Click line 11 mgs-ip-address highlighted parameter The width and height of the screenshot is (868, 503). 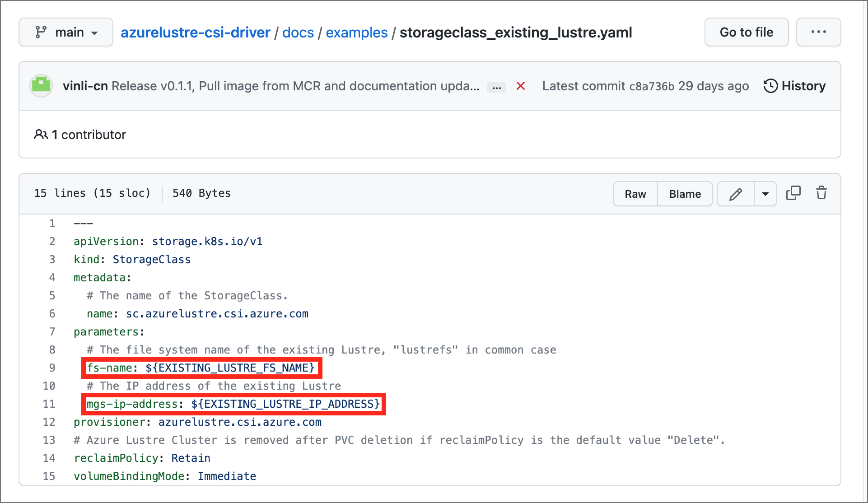point(230,403)
